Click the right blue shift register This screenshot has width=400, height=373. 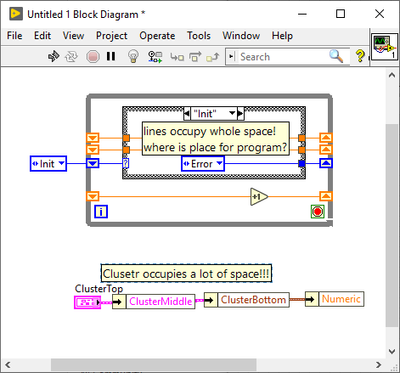pos(326,163)
